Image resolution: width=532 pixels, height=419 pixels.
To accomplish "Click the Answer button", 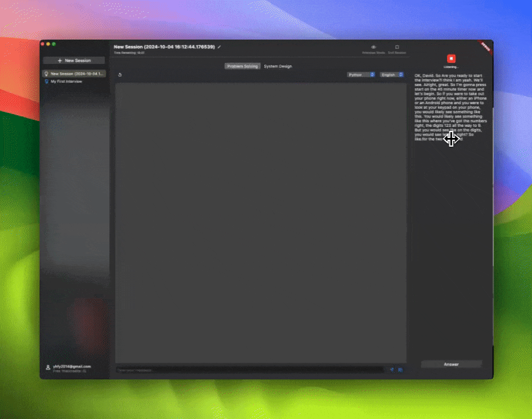I will [x=452, y=364].
